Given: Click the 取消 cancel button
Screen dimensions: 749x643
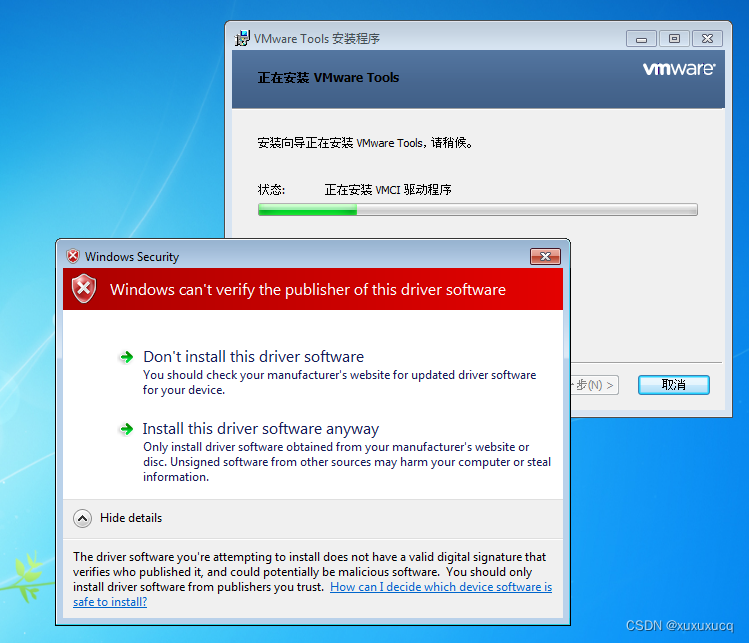Looking at the screenshot, I should (674, 385).
